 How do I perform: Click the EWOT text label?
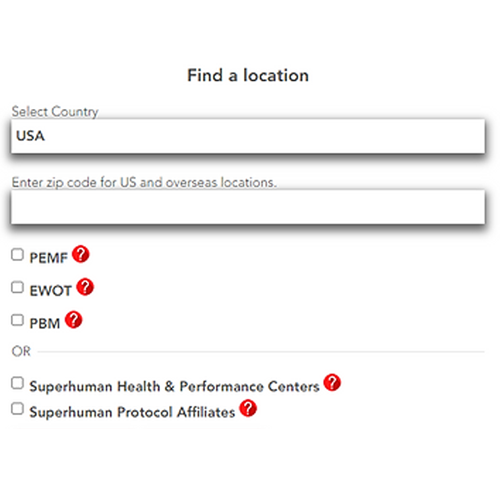pyautogui.click(x=51, y=291)
